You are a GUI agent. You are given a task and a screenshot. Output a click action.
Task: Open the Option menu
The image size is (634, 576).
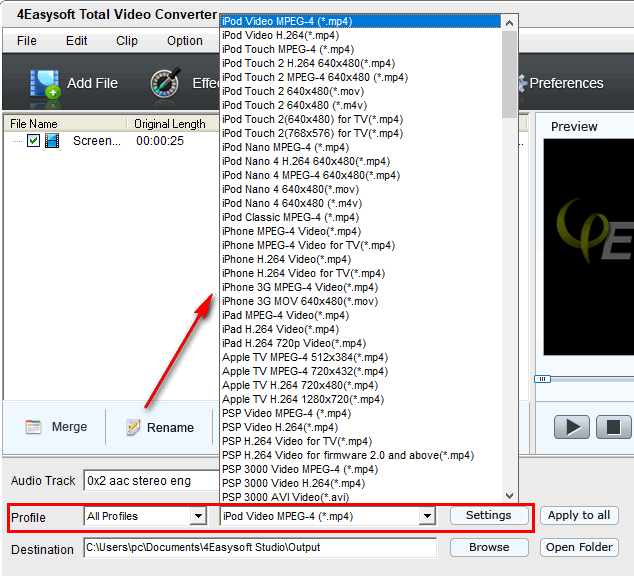(185, 41)
